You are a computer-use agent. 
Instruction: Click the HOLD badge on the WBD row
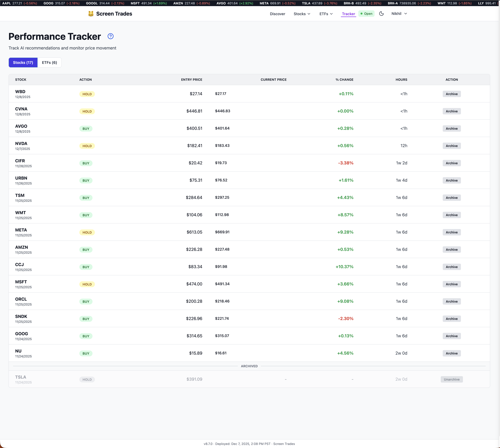click(87, 94)
